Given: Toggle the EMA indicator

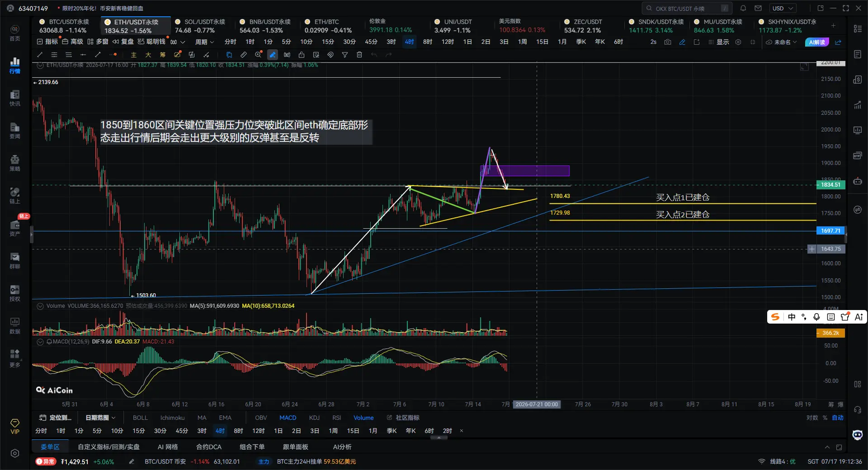Looking at the screenshot, I should tap(225, 418).
